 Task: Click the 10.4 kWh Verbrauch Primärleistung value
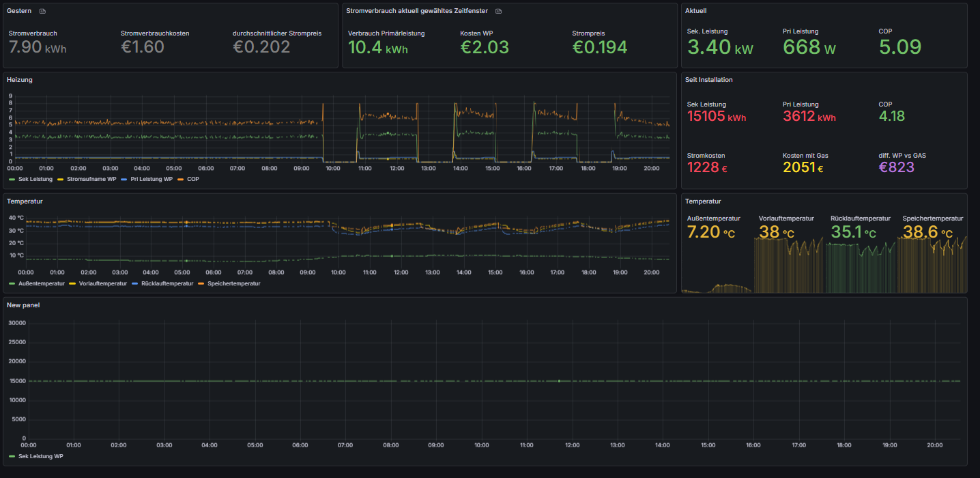click(378, 47)
